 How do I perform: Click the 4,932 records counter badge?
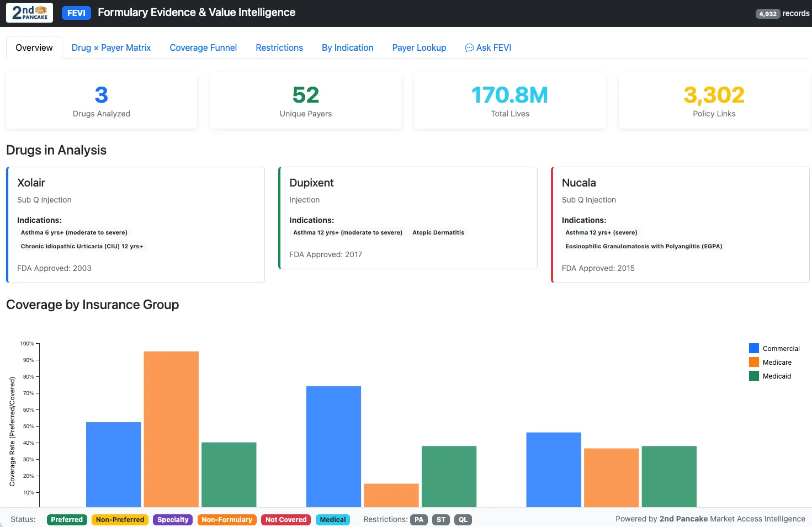pos(767,13)
